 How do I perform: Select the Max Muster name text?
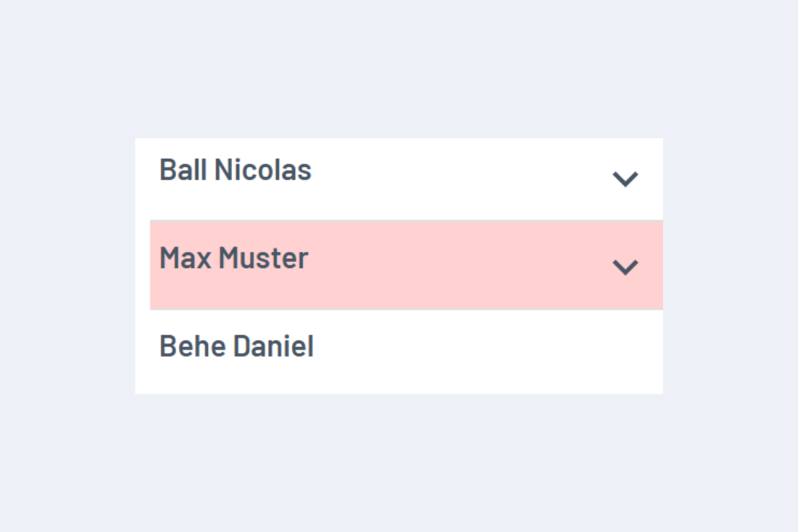233,258
